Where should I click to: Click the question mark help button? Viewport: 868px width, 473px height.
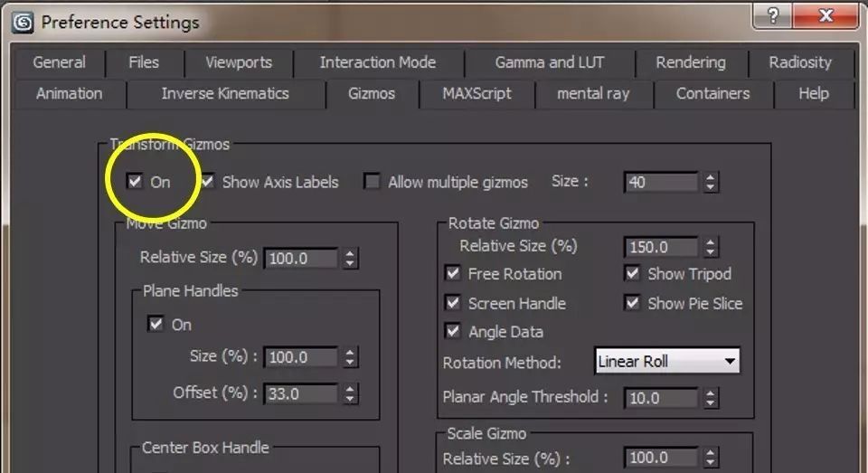pos(773,15)
